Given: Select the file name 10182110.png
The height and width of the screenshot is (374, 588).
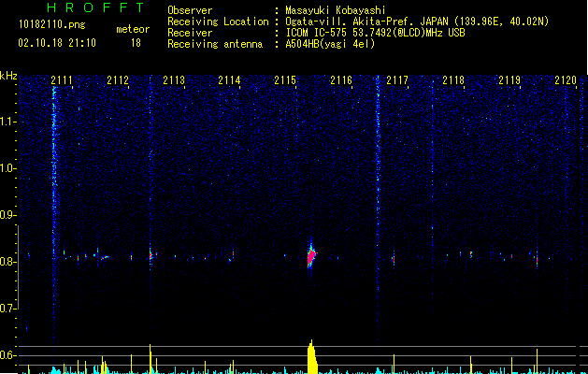Looking at the screenshot, I should pyautogui.click(x=52, y=25).
